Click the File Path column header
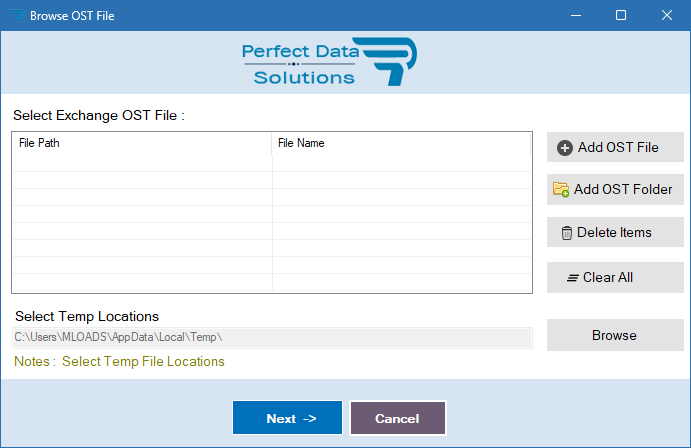This screenshot has width=691, height=448. click(x=142, y=143)
